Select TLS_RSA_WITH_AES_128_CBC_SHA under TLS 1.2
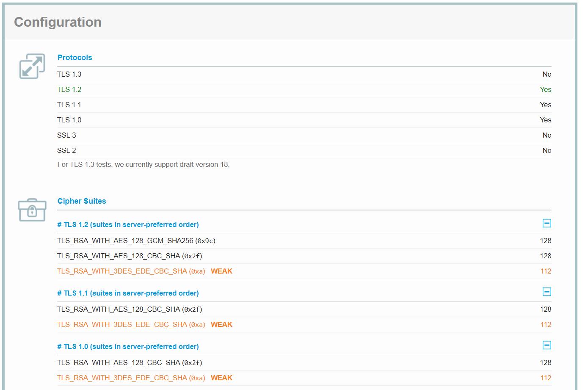Screen dimensions: 588x390 130,256
